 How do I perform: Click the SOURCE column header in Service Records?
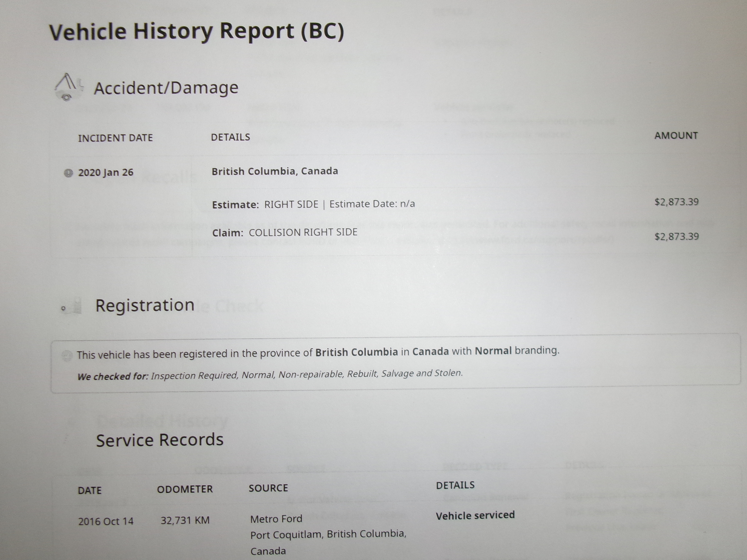[x=268, y=488]
